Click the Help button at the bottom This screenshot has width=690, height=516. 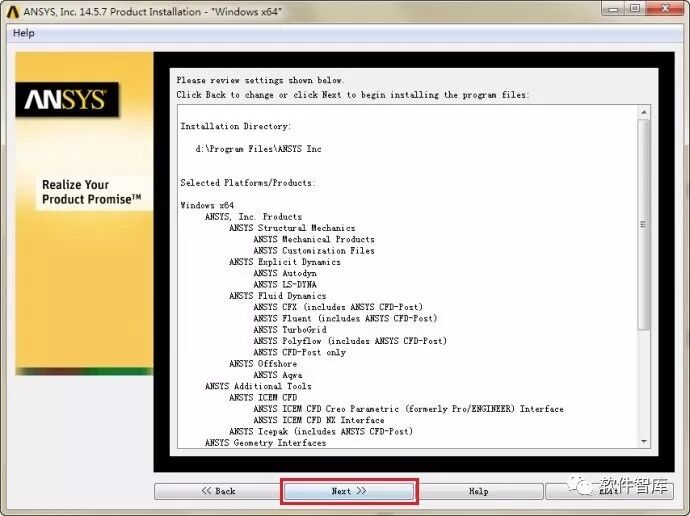click(x=478, y=491)
